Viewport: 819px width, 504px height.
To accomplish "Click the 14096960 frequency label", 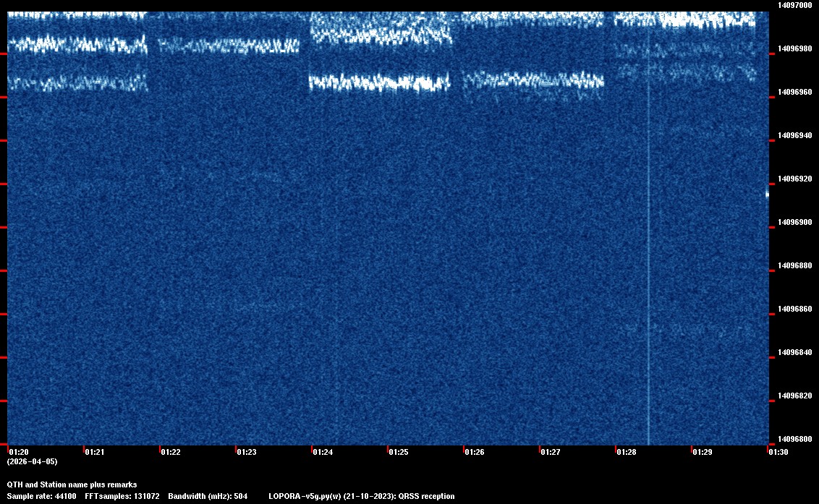I will coord(794,92).
